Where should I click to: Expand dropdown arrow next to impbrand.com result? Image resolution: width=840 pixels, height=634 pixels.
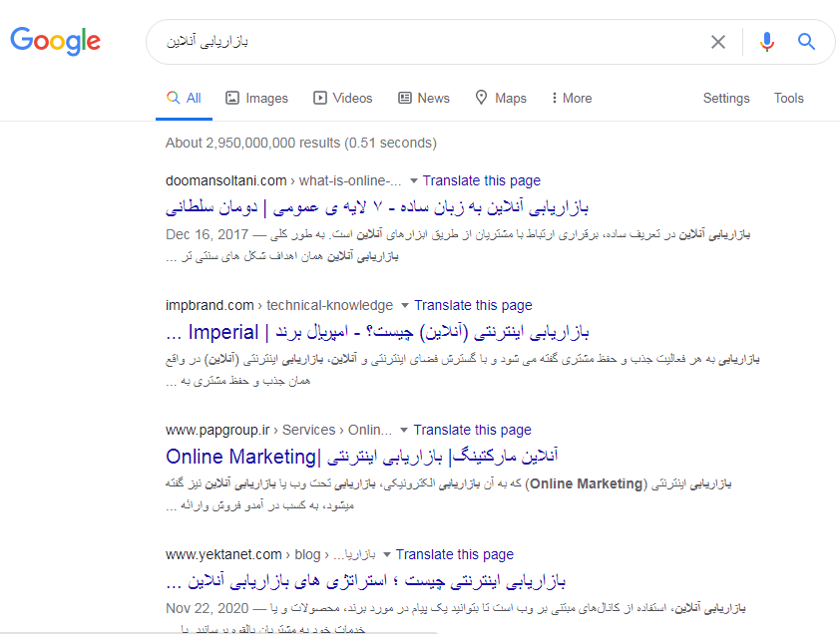pyautogui.click(x=405, y=306)
